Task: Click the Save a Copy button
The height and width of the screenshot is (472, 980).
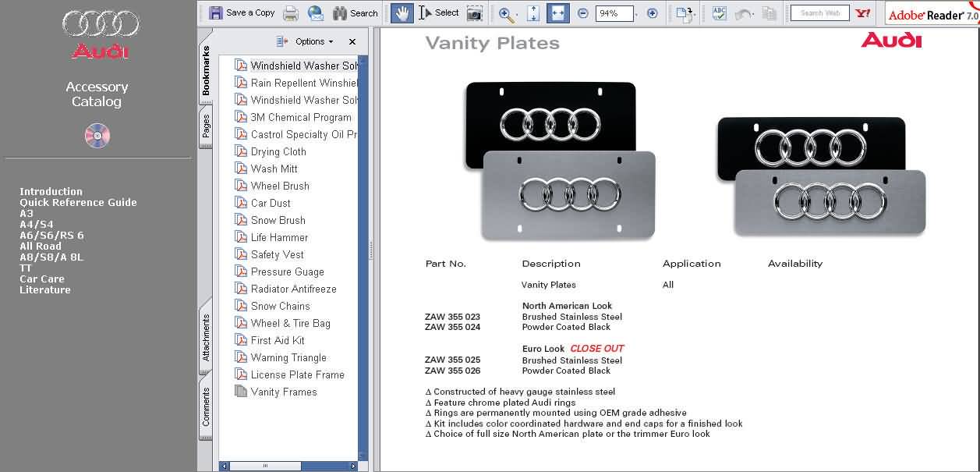Action: point(242,12)
